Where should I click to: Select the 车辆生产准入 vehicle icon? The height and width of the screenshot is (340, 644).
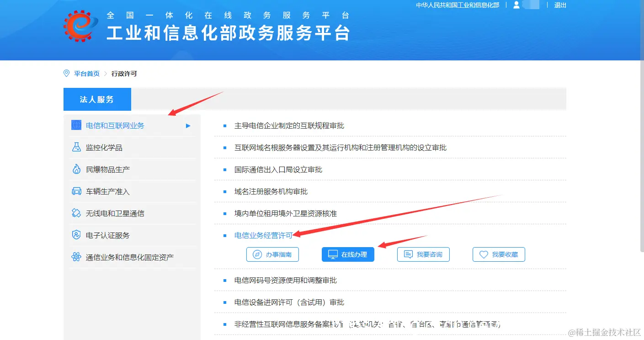click(76, 191)
